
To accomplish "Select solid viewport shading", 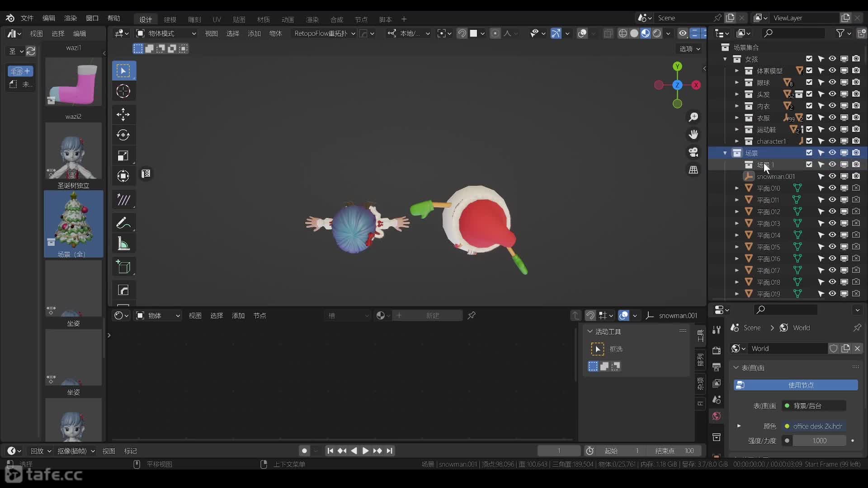I will tap(634, 33).
